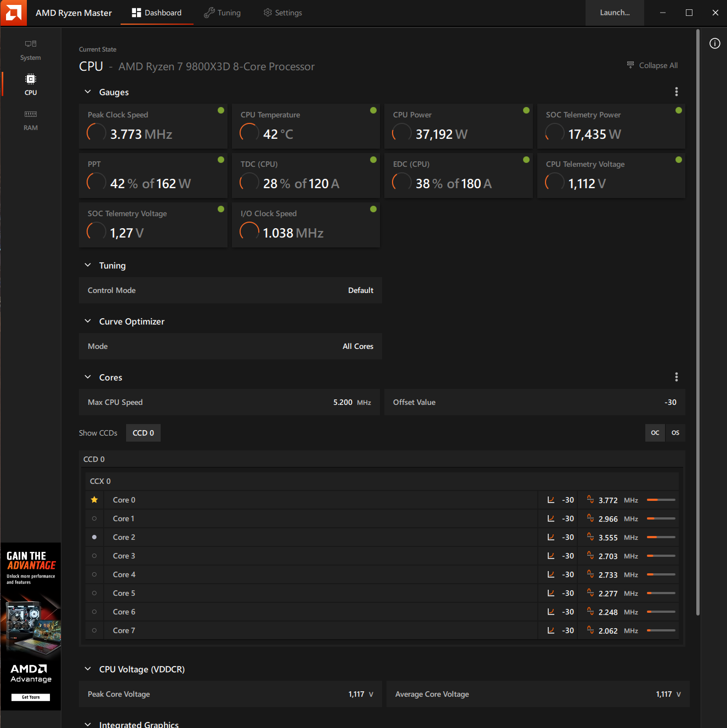Open Cores section three-dot menu

pyautogui.click(x=677, y=377)
